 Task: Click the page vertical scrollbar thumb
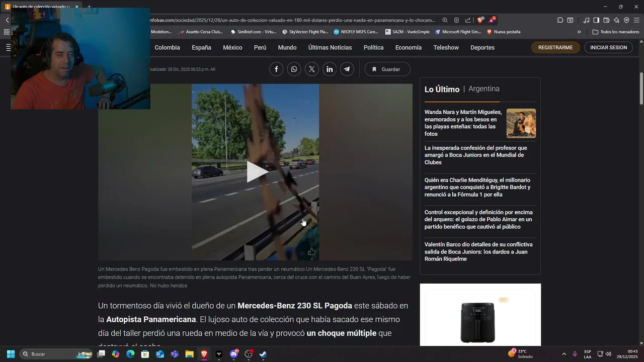tap(641, 88)
